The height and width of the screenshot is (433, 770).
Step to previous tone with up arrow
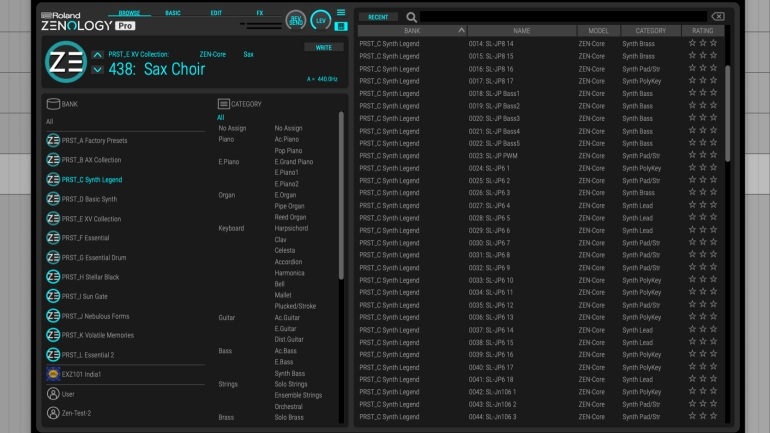pyautogui.click(x=97, y=54)
